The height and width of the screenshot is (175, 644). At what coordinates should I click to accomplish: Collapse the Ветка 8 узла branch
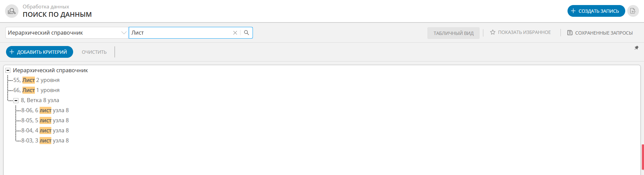coord(16,100)
